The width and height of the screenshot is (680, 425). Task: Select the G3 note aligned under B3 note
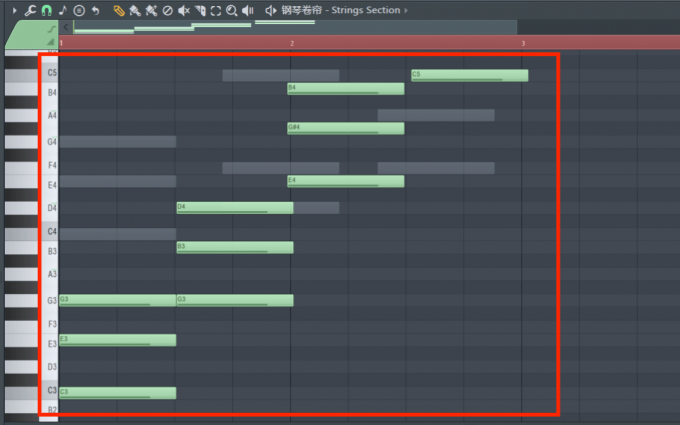[235, 301]
